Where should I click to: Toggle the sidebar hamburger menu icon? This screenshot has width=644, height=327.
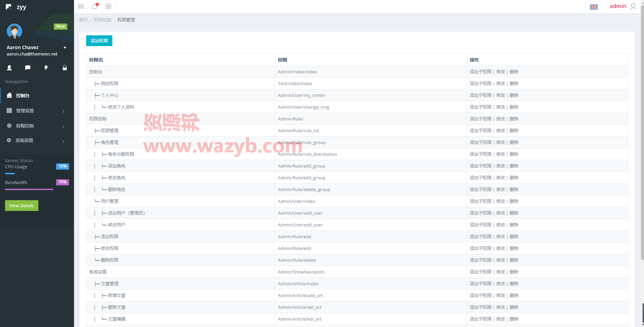tap(81, 6)
